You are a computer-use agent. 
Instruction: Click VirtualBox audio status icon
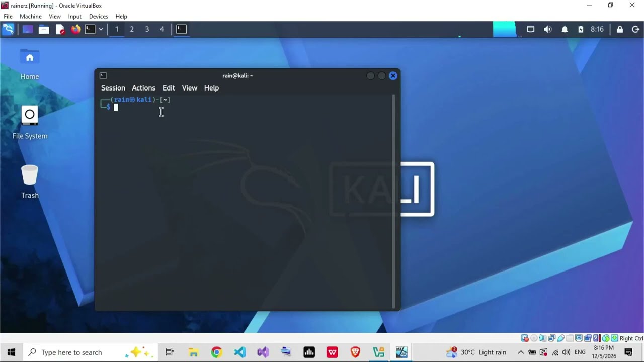point(542,338)
